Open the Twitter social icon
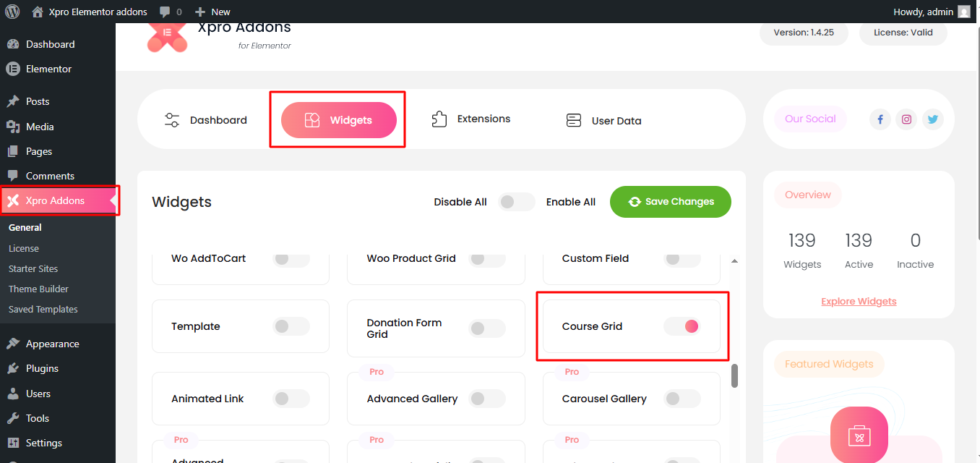The height and width of the screenshot is (463, 980). tap(933, 119)
